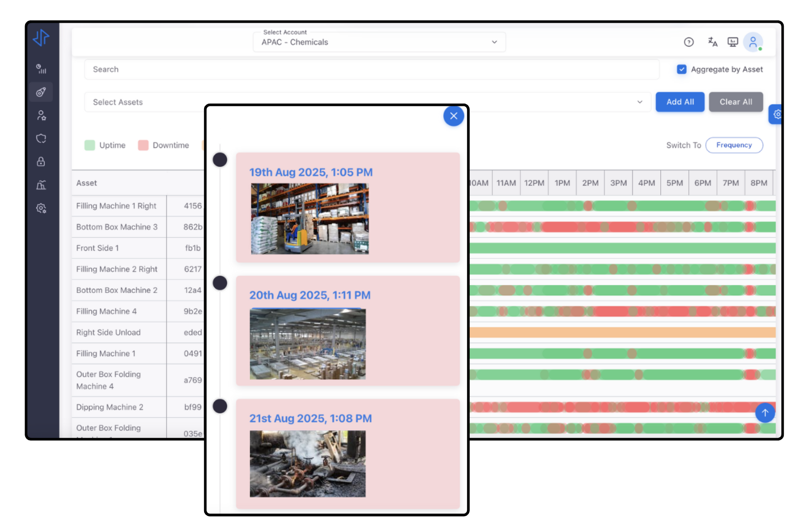Open the Select Assets dropdown chevron
Screen dimensions: 806x532
[x=639, y=102]
